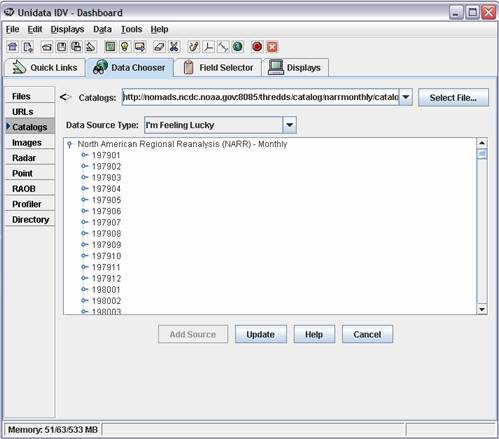Image resolution: width=499 pixels, height=439 pixels.
Task: Expand the 198001 tree node
Action: coord(85,289)
